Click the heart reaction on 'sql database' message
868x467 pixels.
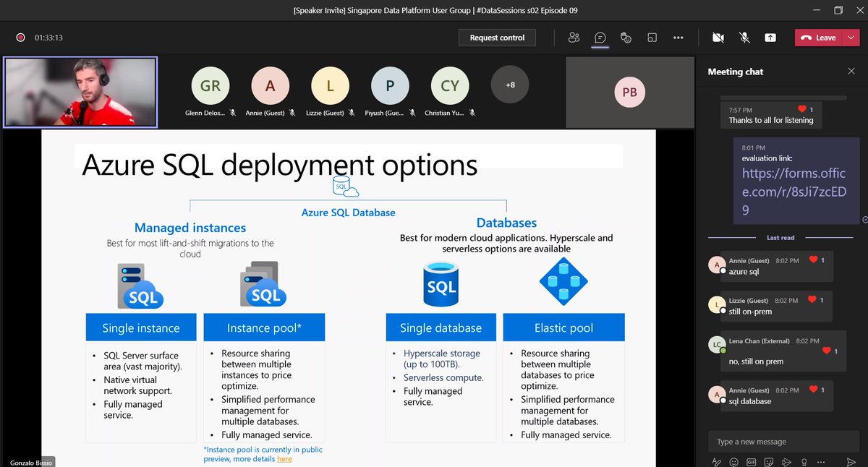click(x=813, y=390)
